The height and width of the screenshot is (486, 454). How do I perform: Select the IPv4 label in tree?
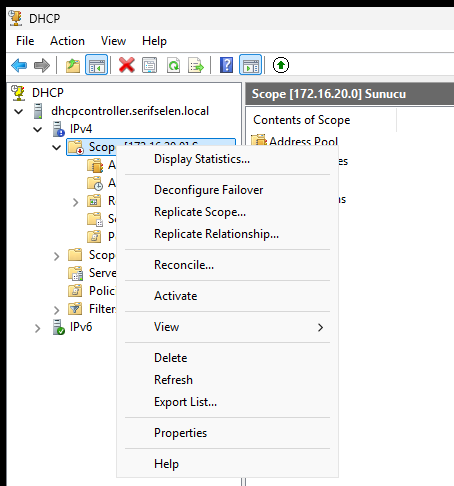coord(81,129)
